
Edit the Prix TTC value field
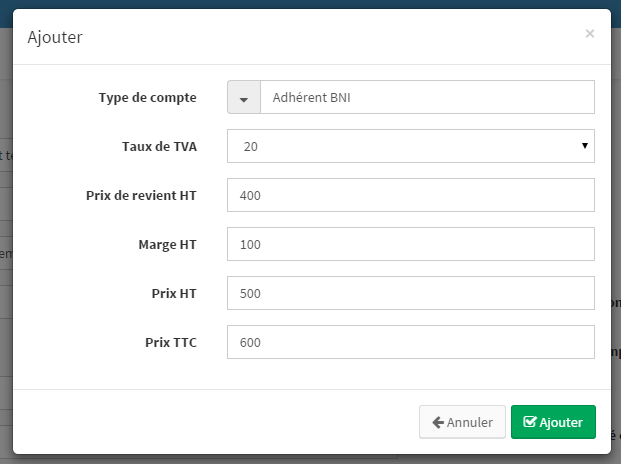411,342
